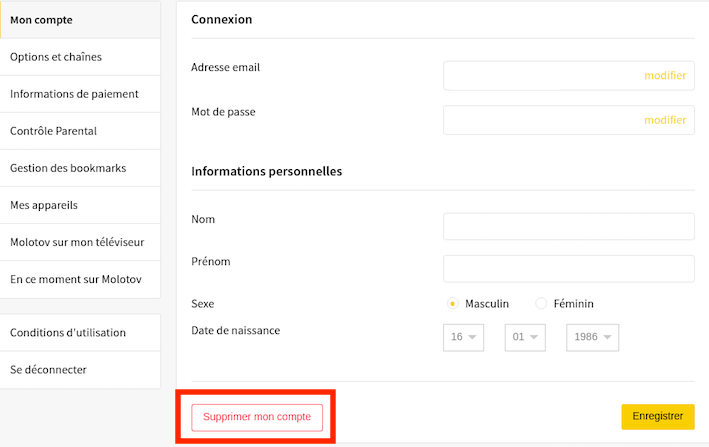
Task: Select the Masculin radio button
Action: [452, 304]
